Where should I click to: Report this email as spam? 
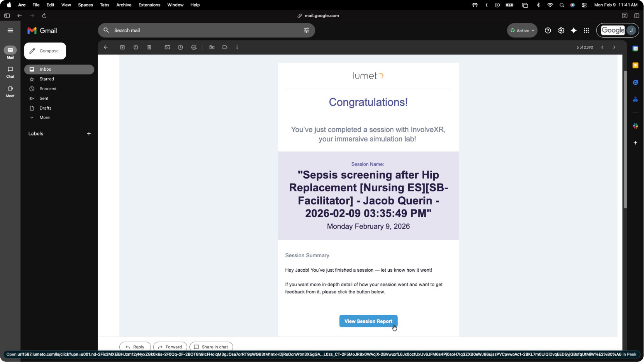(x=136, y=47)
